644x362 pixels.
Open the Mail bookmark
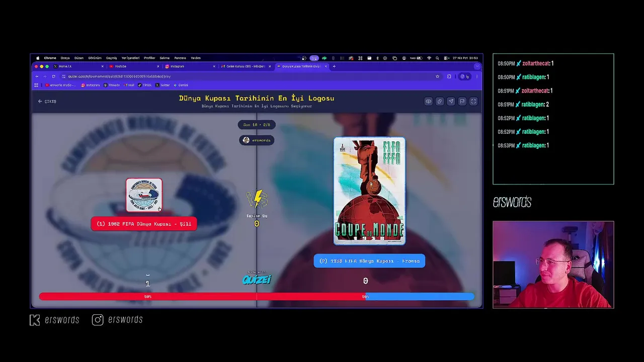click(x=129, y=85)
